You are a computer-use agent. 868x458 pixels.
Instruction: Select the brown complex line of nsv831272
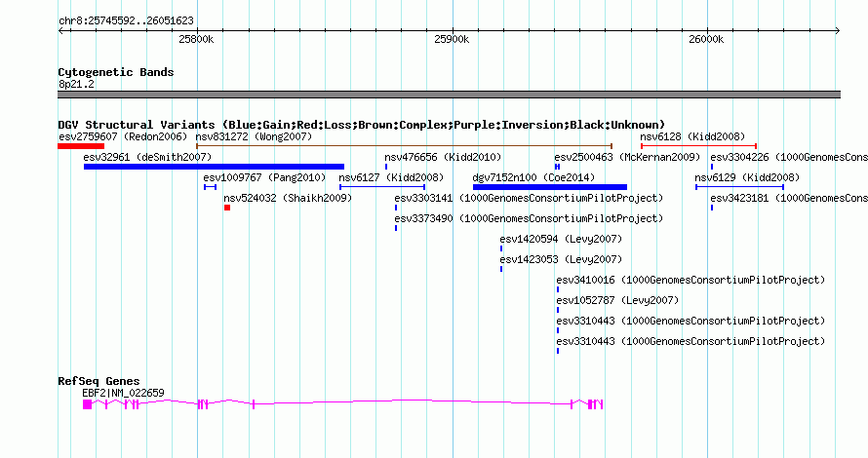tap(404, 146)
